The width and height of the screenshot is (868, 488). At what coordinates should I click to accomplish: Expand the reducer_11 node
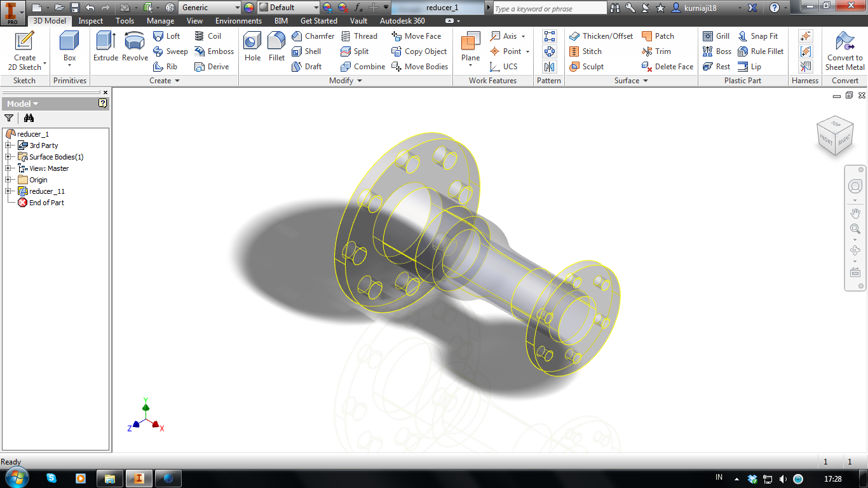tap(8, 191)
